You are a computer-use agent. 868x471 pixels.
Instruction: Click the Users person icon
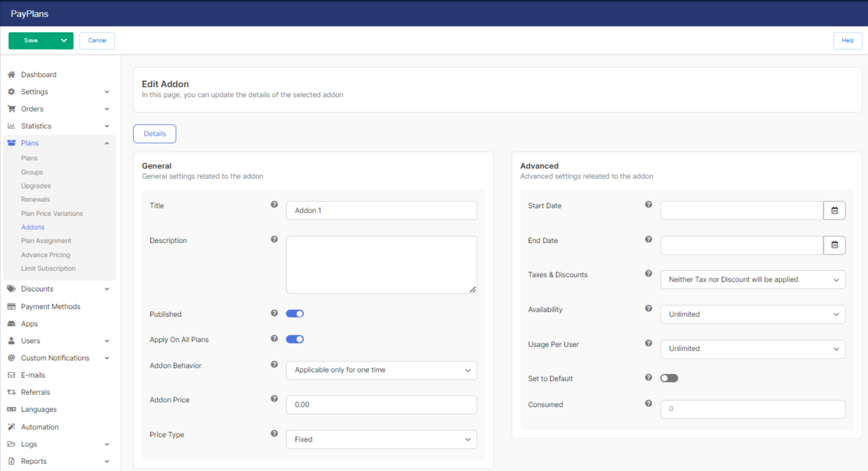coord(11,341)
